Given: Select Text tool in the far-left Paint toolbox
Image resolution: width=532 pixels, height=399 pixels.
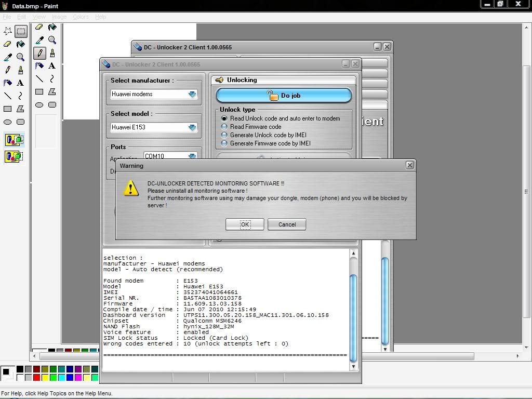Looking at the screenshot, I should [20, 83].
